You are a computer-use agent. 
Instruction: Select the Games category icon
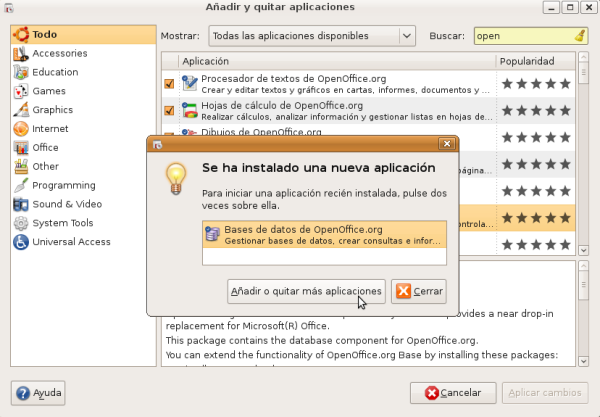point(20,91)
